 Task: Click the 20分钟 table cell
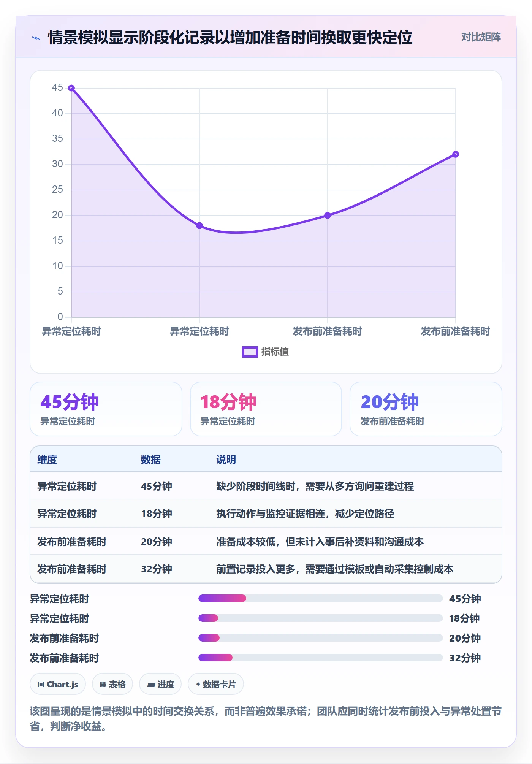point(157,542)
